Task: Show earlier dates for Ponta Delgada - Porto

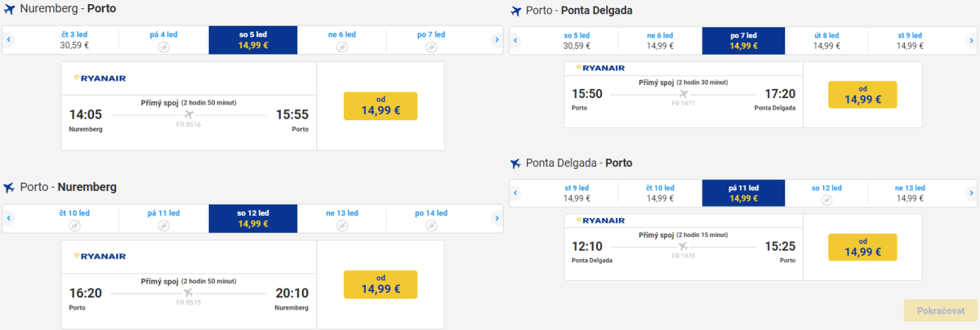Action: pyautogui.click(x=516, y=193)
